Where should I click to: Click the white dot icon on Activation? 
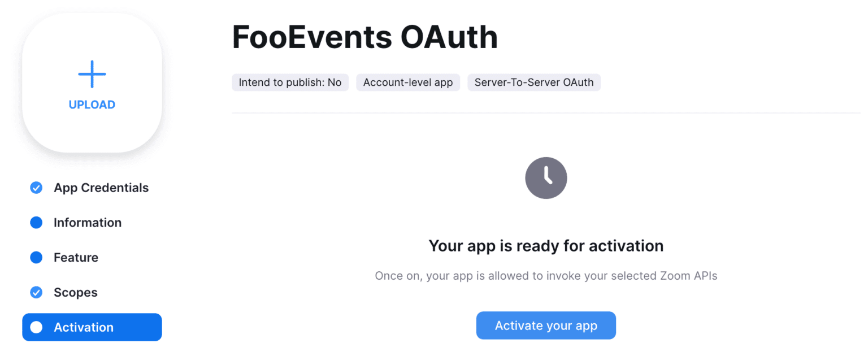point(36,327)
